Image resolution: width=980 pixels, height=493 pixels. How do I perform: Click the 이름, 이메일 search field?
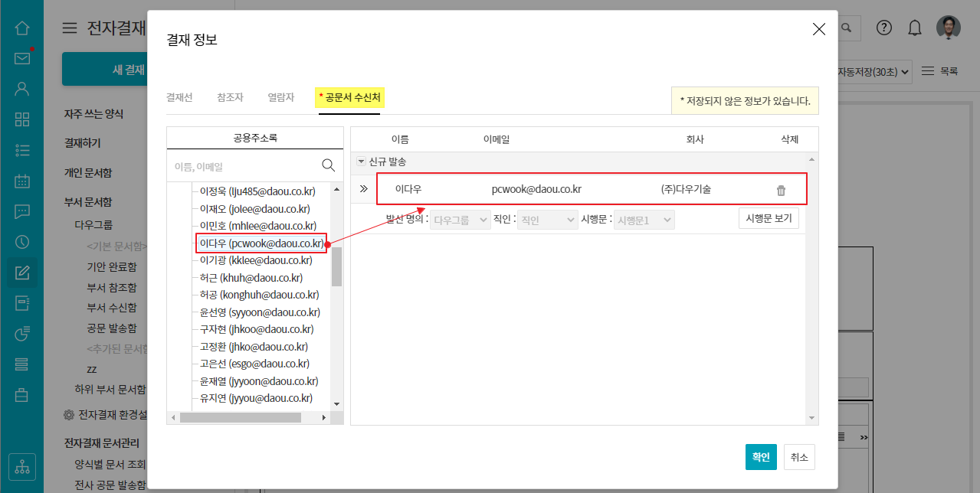244,166
